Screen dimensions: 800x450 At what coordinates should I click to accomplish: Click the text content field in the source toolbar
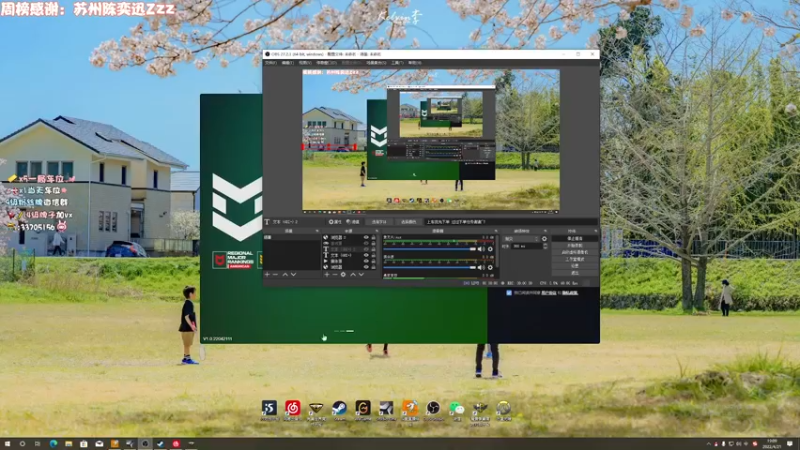(x=511, y=222)
